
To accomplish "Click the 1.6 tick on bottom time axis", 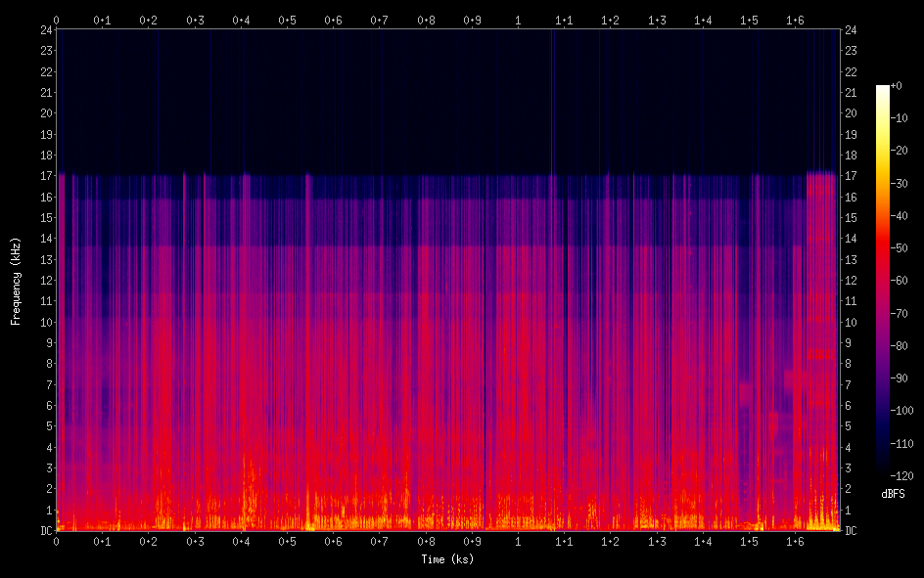I will coord(795,541).
